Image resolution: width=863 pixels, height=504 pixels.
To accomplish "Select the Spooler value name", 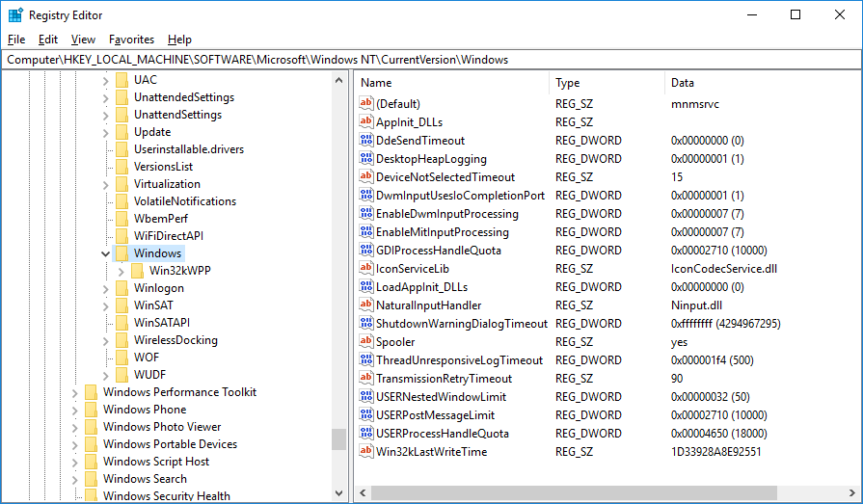I will pos(395,342).
